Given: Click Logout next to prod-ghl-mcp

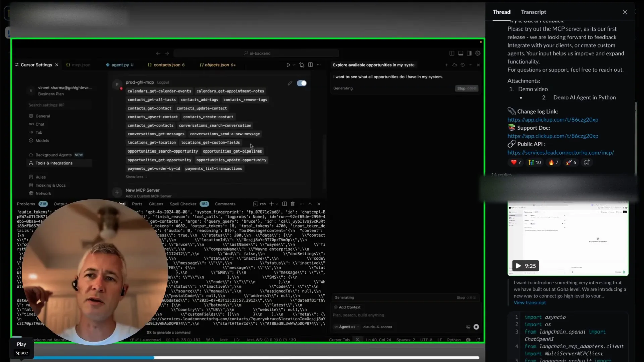Looking at the screenshot, I should click(x=163, y=82).
